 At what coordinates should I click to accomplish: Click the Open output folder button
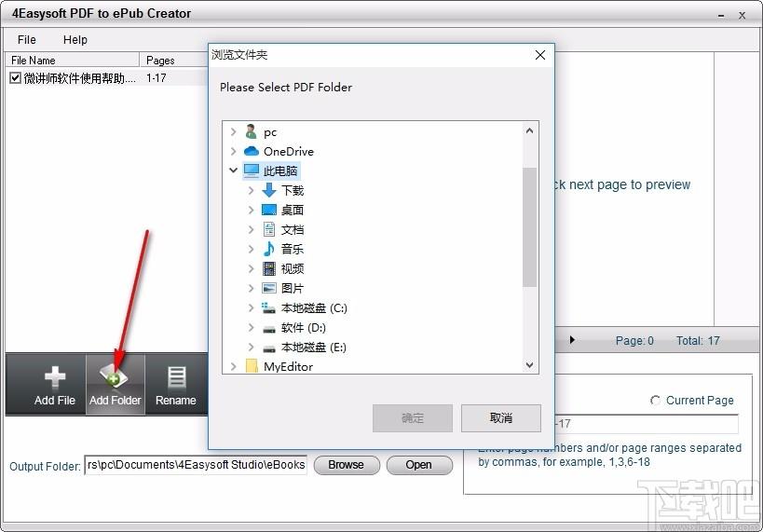click(x=419, y=465)
